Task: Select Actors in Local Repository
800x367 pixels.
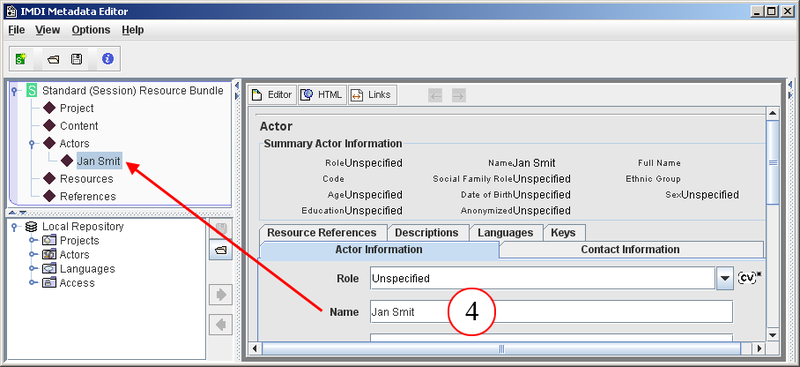Action: pyautogui.click(x=74, y=255)
